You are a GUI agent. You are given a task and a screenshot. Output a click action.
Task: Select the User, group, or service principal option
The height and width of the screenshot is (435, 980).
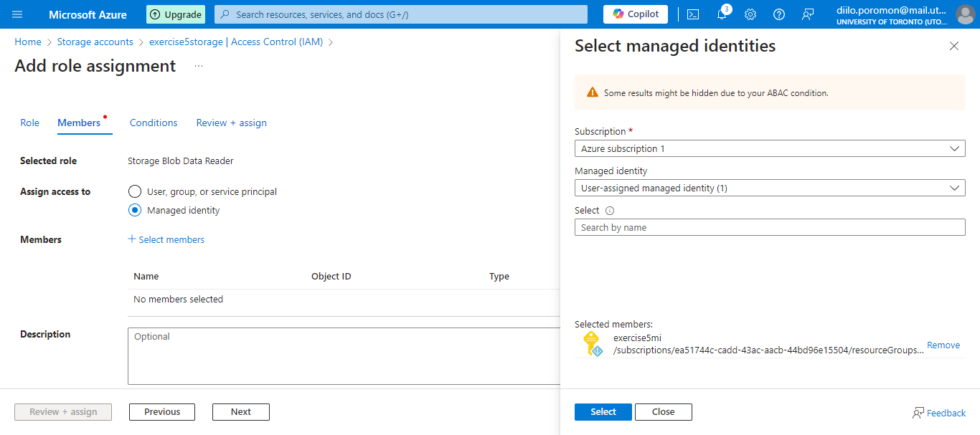[x=134, y=191]
